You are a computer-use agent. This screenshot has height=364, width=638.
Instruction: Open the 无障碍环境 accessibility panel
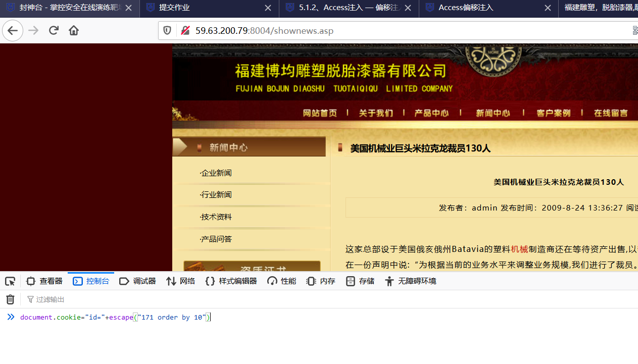410,281
